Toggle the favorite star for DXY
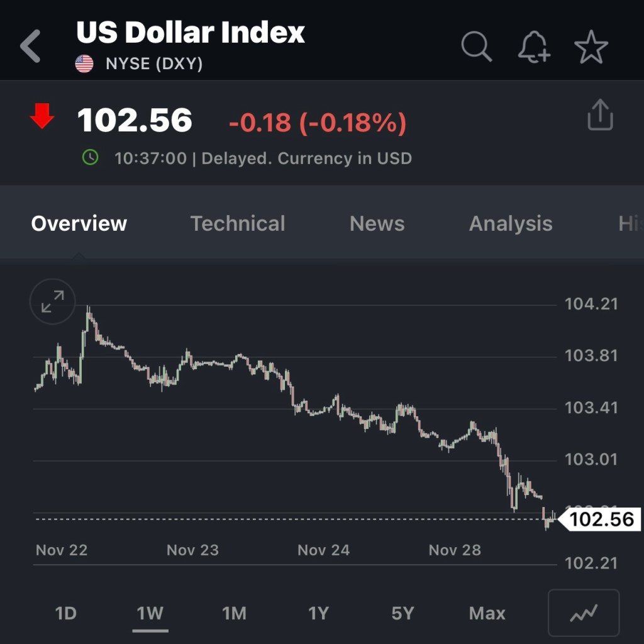644x644 pixels. click(x=591, y=47)
